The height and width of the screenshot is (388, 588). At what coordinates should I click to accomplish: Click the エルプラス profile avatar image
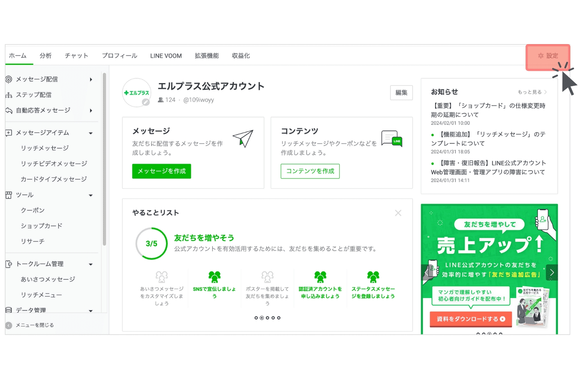point(137,93)
